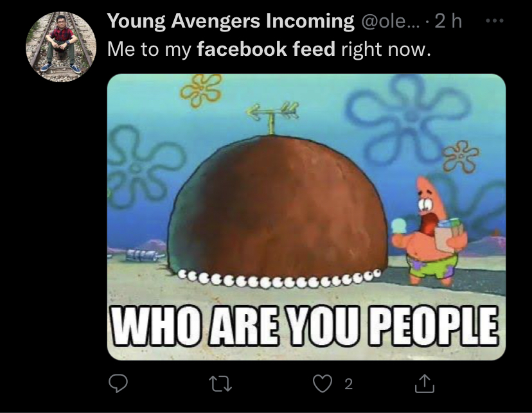The width and height of the screenshot is (532, 413).
Task: Open the share icon below the tweet
Action: tap(425, 383)
